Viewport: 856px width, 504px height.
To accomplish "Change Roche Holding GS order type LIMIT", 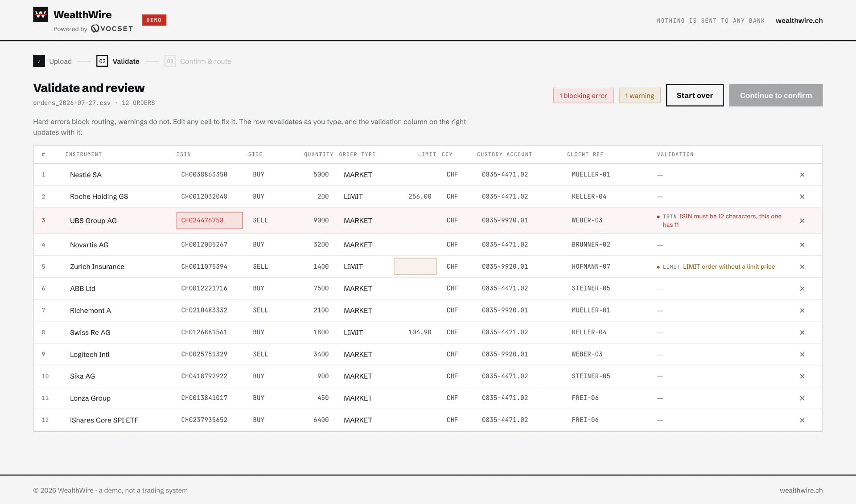I will [364, 197].
